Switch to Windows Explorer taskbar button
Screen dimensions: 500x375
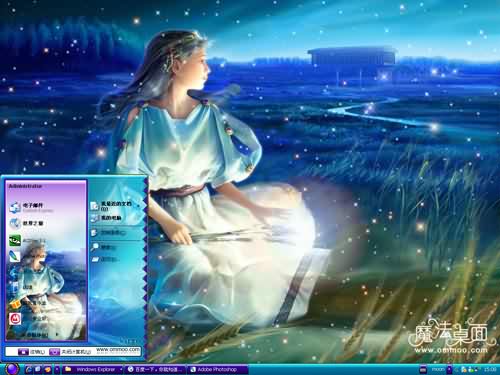coord(92,369)
